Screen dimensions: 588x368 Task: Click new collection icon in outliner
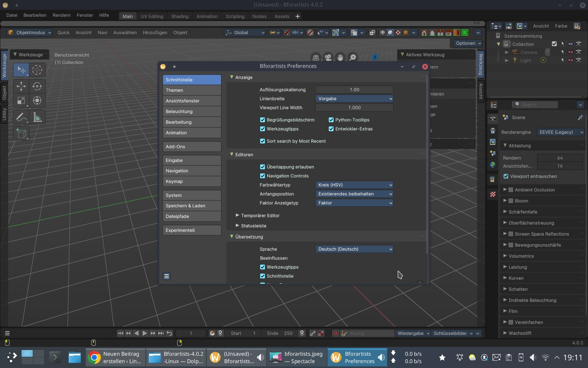(577, 26)
